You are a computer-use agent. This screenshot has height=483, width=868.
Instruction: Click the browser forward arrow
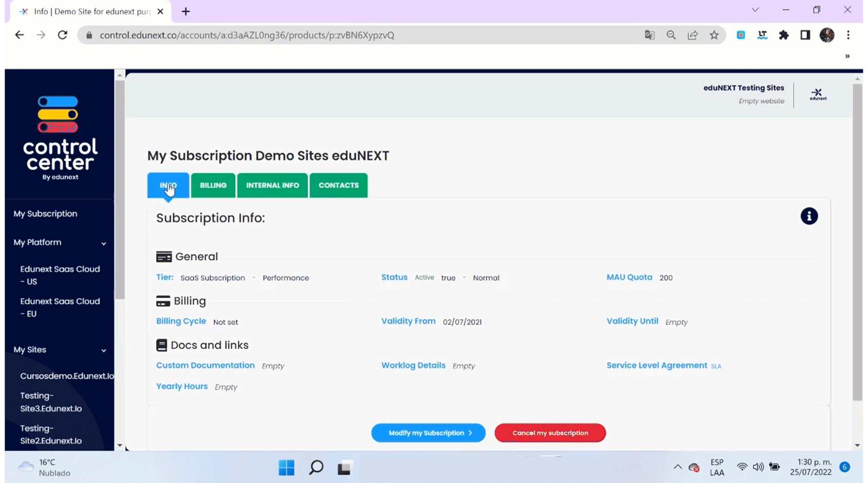pos(41,35)
